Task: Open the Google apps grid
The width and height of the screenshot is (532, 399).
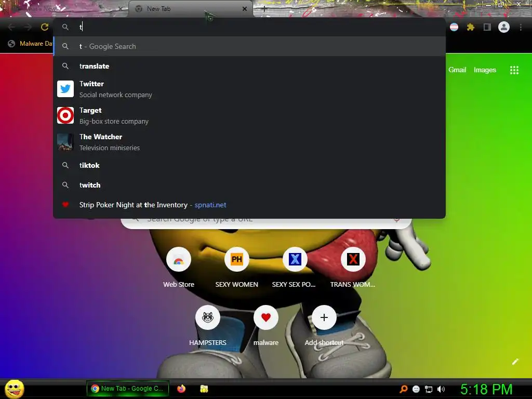Action: click(x=514, y=70)
